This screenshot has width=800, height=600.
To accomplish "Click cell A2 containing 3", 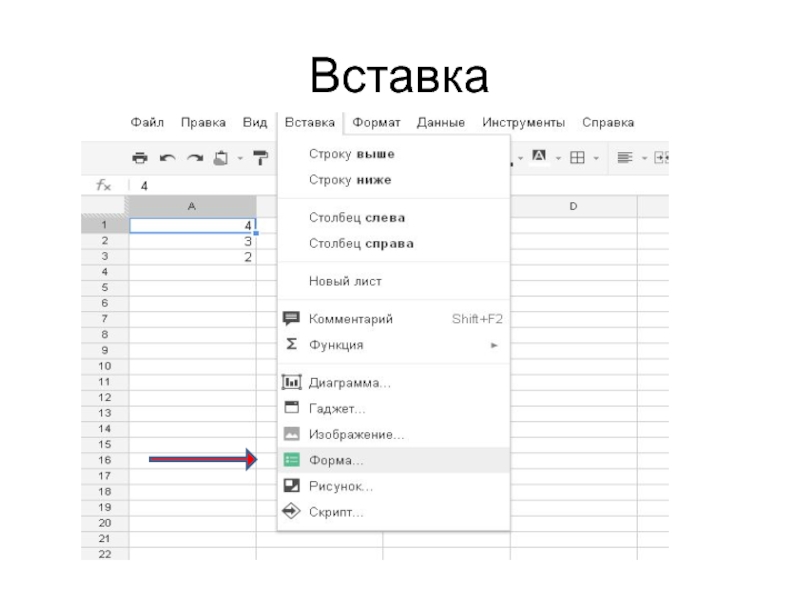I will pos(192,241).
